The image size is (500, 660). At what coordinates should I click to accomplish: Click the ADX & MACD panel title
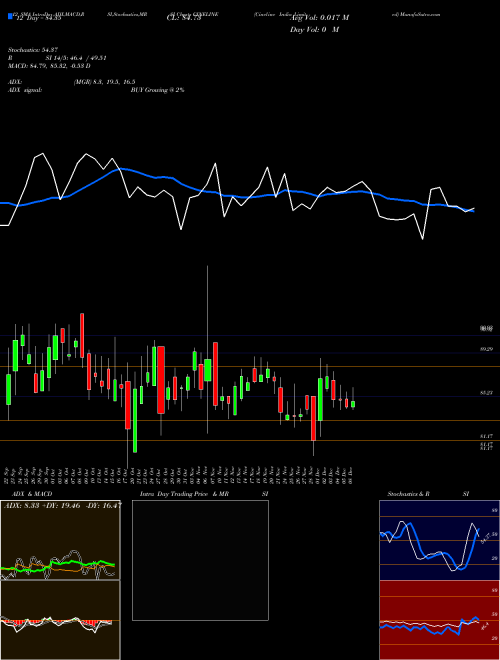point(32,494)
